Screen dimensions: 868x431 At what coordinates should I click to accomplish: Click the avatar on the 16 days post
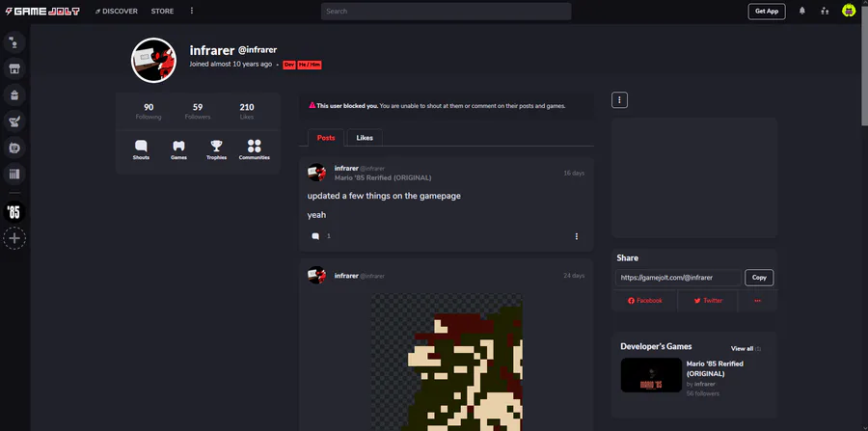pyautogui.click(x=316, y=173)
